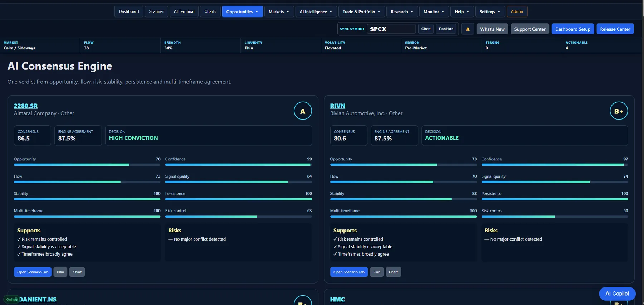Launch Dashboard Setup
Image resolution: width=644 pixels, height=305 pixels.
(573, 29)
